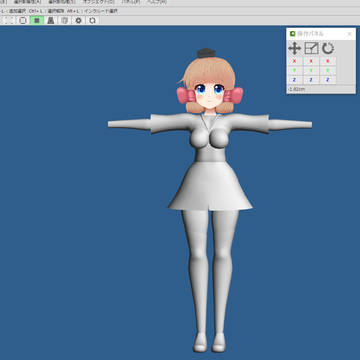The width and height of the screenshot is (360, 360).
Task: Click the X axis button under Rotate
Action: pos(328,61)
